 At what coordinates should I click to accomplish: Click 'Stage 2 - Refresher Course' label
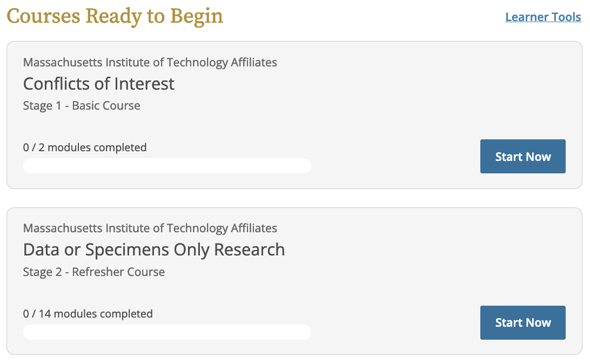[94, 272]
